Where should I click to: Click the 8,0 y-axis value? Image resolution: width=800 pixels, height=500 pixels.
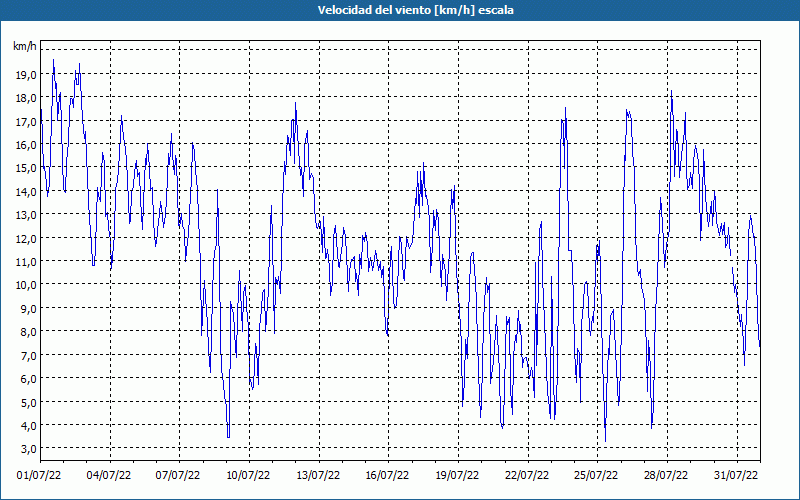[29, 332]
